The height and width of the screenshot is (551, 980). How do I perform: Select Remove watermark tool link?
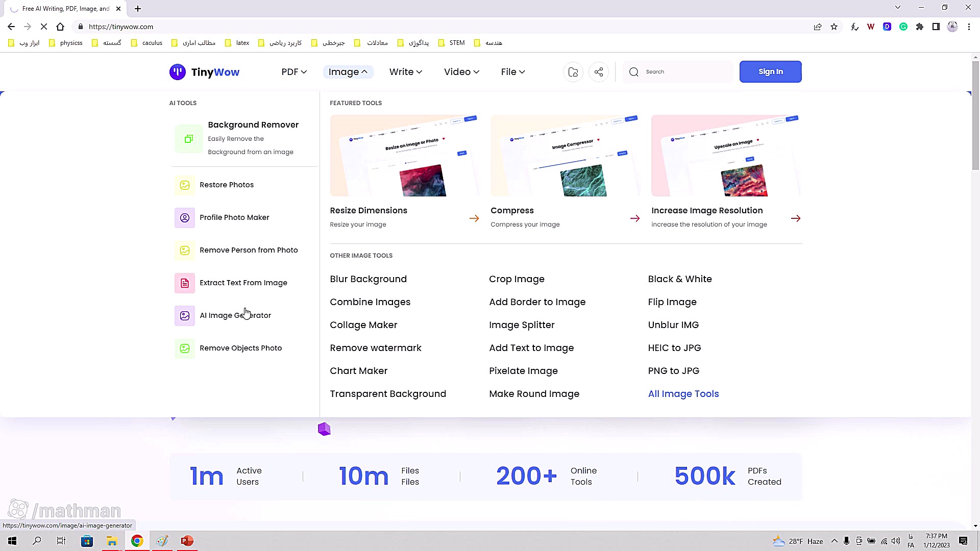(x=376, y=348)
